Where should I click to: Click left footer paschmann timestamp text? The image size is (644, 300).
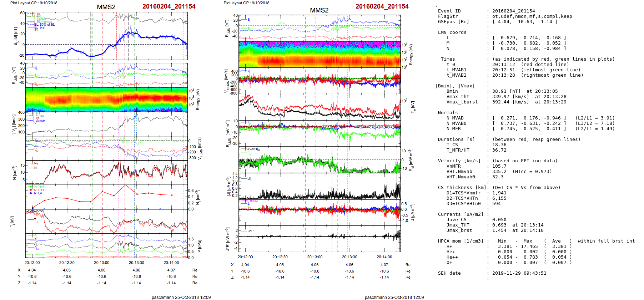(181, 298)
